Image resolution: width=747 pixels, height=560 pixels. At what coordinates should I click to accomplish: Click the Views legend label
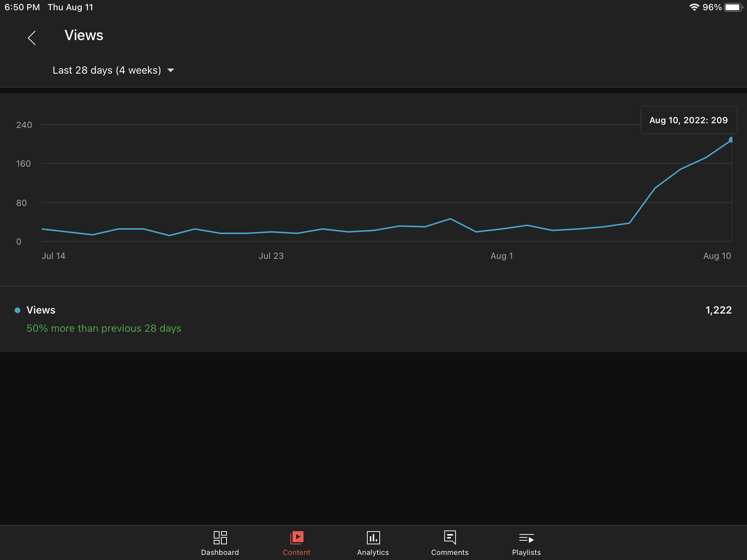(41, 310)
